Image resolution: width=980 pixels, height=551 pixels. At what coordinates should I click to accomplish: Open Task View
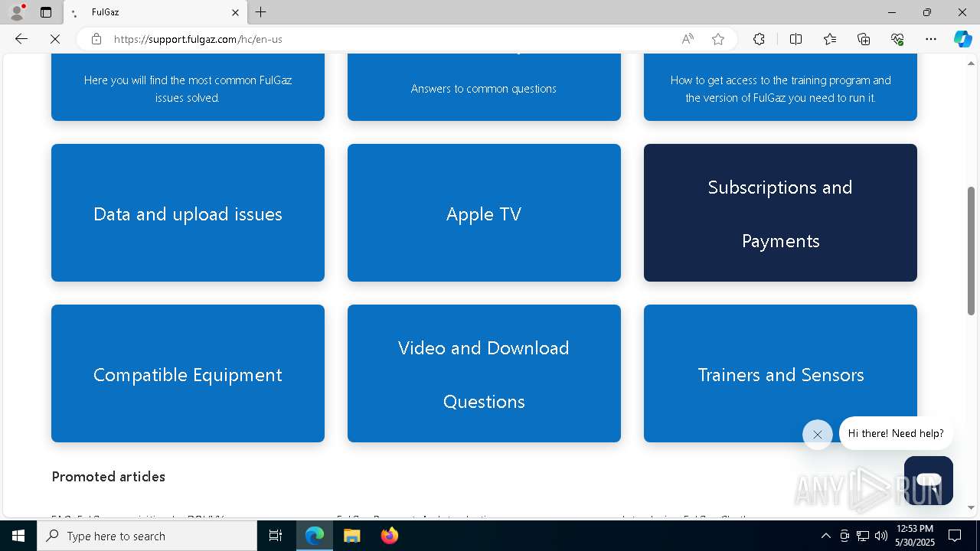(x=276, y=536)
